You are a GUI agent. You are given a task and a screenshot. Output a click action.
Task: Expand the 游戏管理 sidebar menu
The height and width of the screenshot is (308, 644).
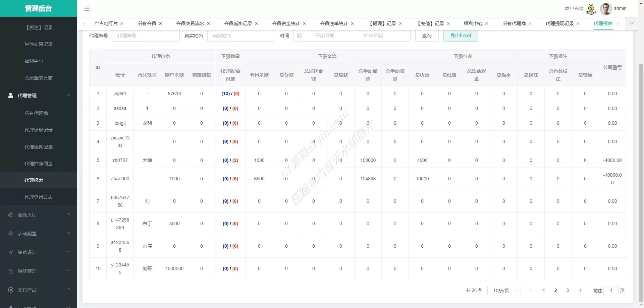(39, 271)
